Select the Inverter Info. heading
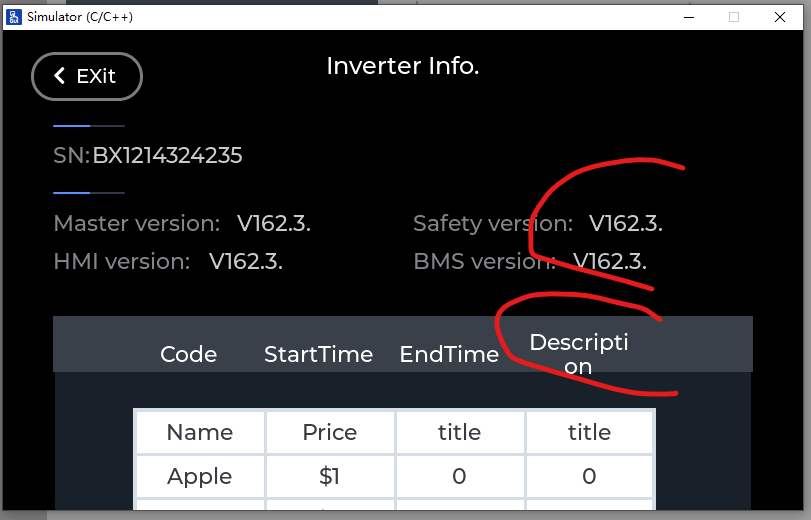Screen dimensions: 811x520 point(403,66)
